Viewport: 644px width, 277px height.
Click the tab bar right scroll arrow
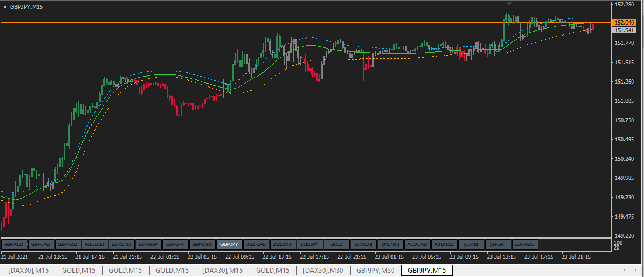pyautogui.click(x=636, y=270)
